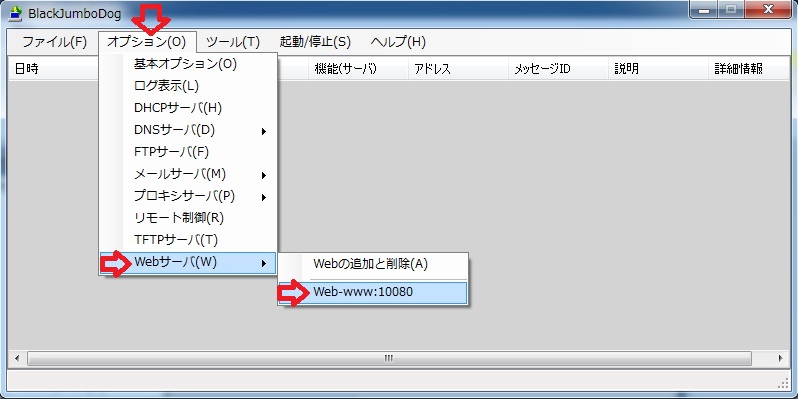Viewport: 798px width, 399px height.
Task: Click the horizontal scrollbar thumb
Action: 389,358
